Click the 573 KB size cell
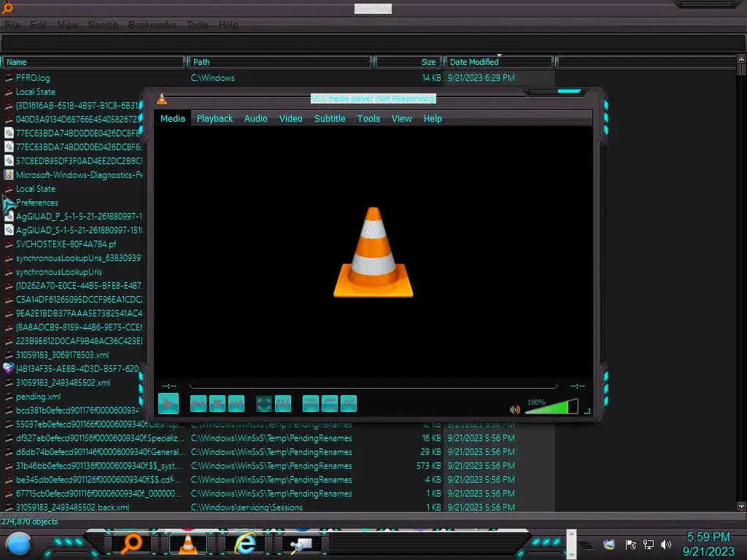Viewport: 747px width, 560px height. pyautogui.click(x=429, y=466)
